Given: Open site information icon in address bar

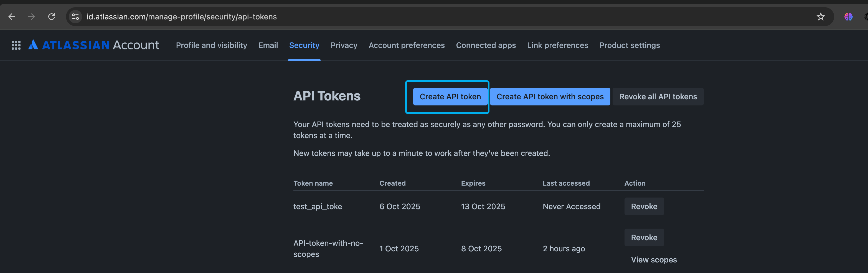Looking at the screenshot, I should (x=75, y=17).
